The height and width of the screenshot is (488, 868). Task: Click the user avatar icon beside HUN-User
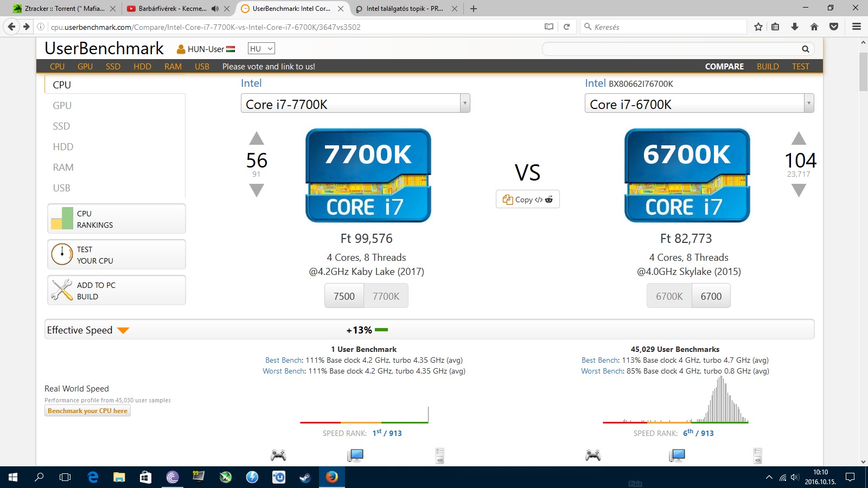[x=181, y=49]
